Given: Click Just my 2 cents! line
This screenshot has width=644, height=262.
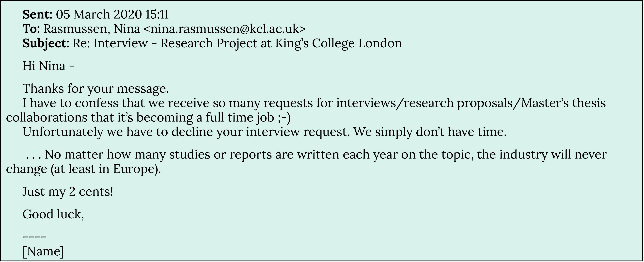Looking at the screenshot, I should [x=68, y=192].
